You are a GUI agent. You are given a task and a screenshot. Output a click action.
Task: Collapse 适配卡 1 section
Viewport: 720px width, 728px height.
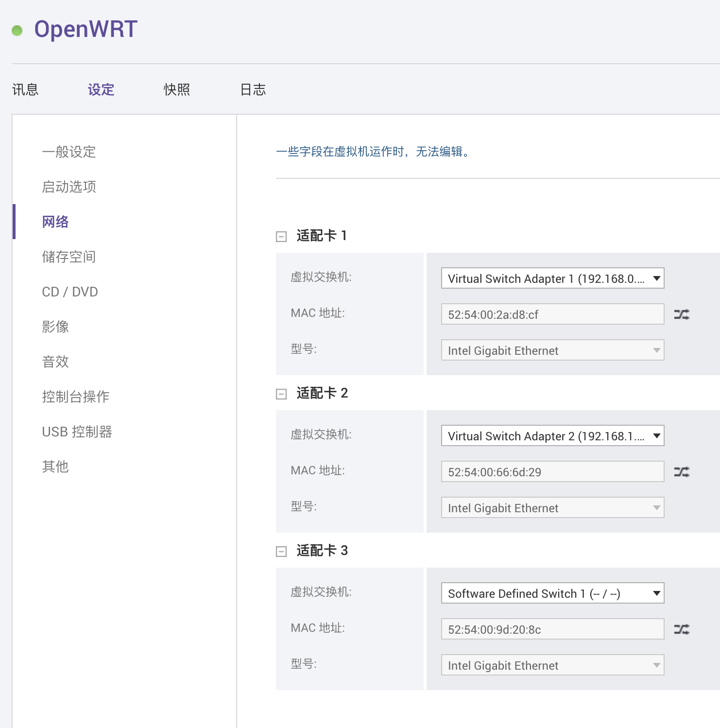pyautogui.click(x=280, y=237)
